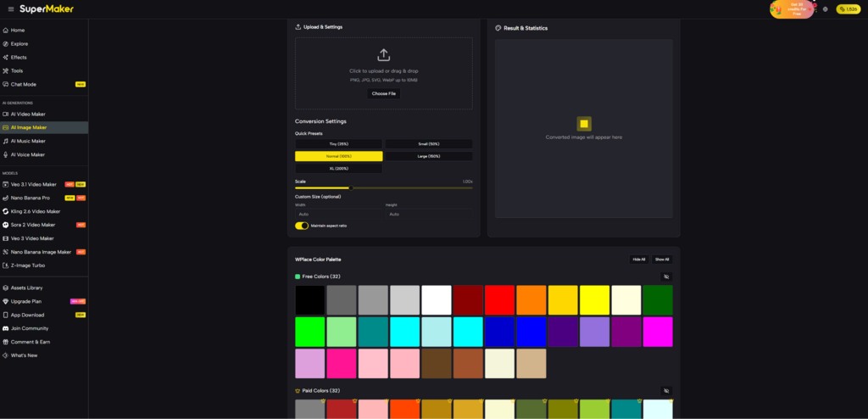
Task: Select the red color swatch in Free Colors
Action: 499,300
